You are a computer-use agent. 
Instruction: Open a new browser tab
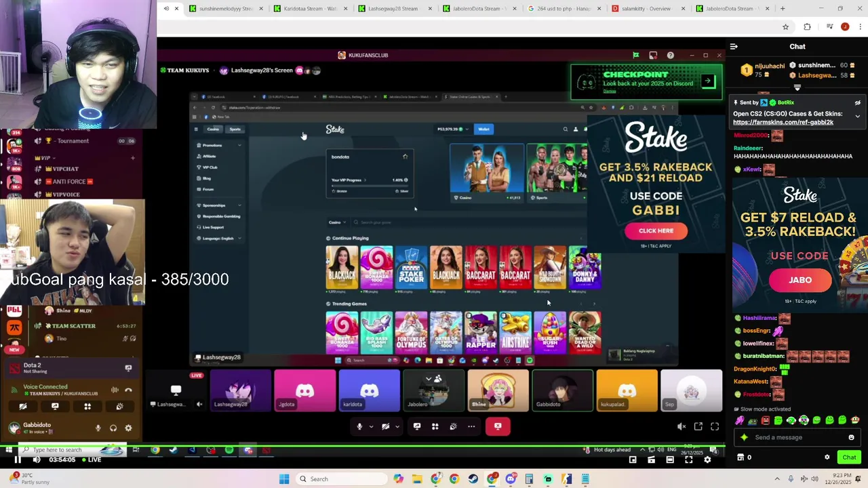(x=783, y=9)
